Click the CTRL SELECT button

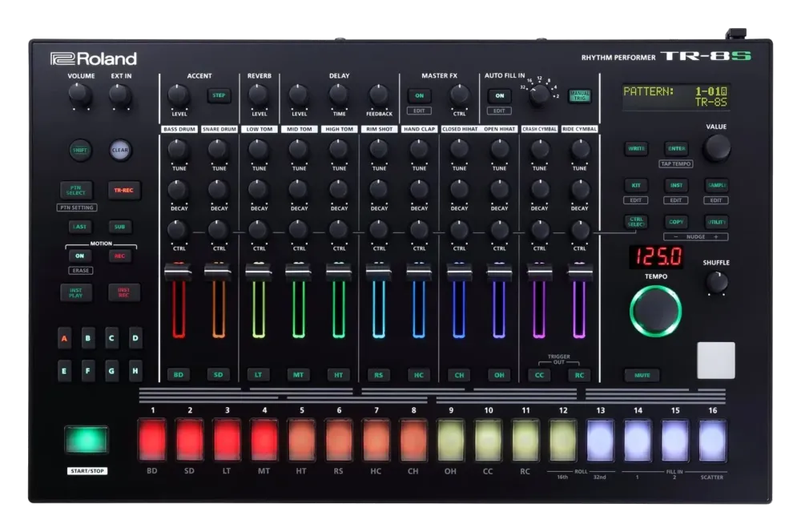click(636, 222)
